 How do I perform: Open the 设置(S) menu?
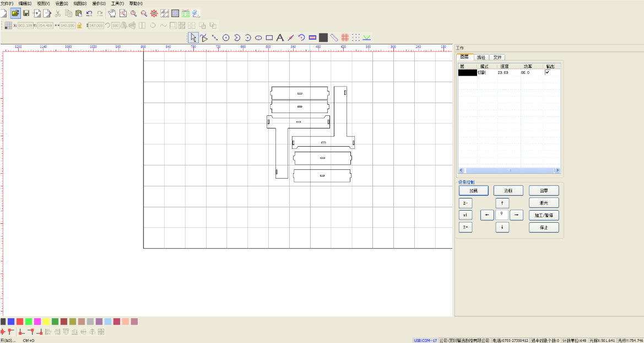click(x=62, y=3)
